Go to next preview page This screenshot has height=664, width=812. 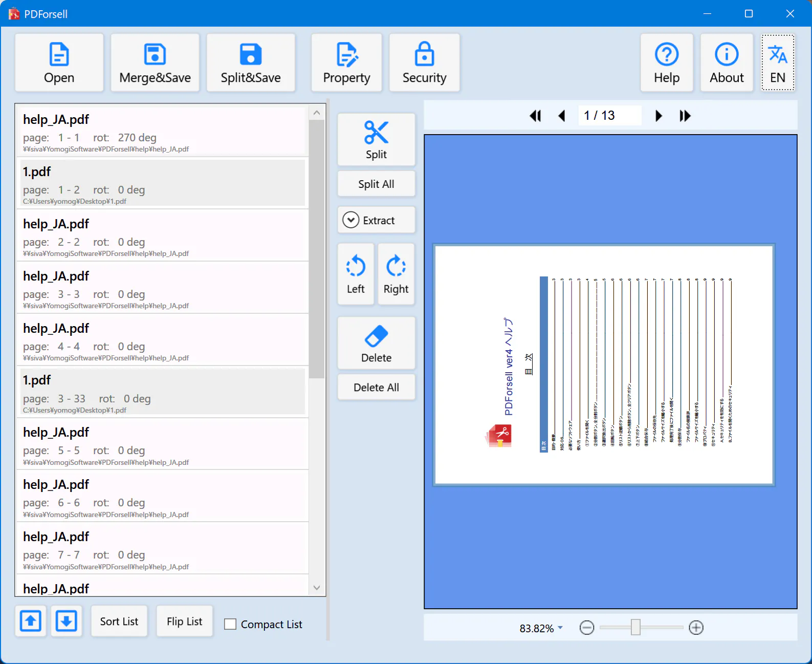click(659, 116)
